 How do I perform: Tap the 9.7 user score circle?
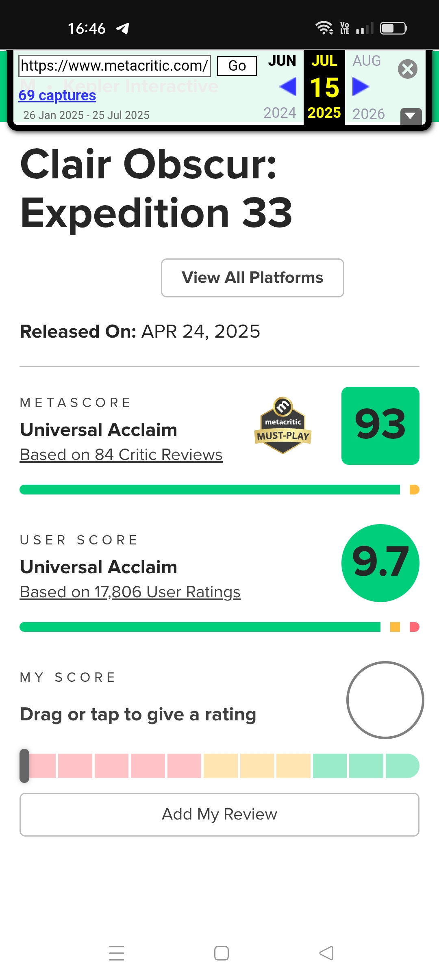(x=380, y=563)
